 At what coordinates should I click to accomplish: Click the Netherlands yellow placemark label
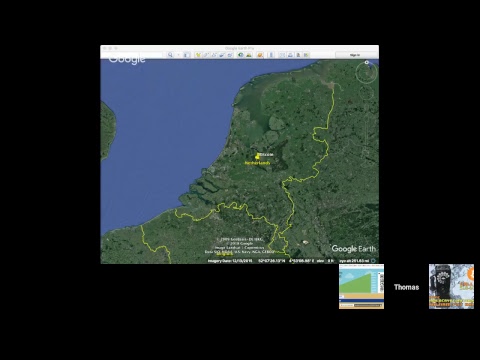pos(257,163)
